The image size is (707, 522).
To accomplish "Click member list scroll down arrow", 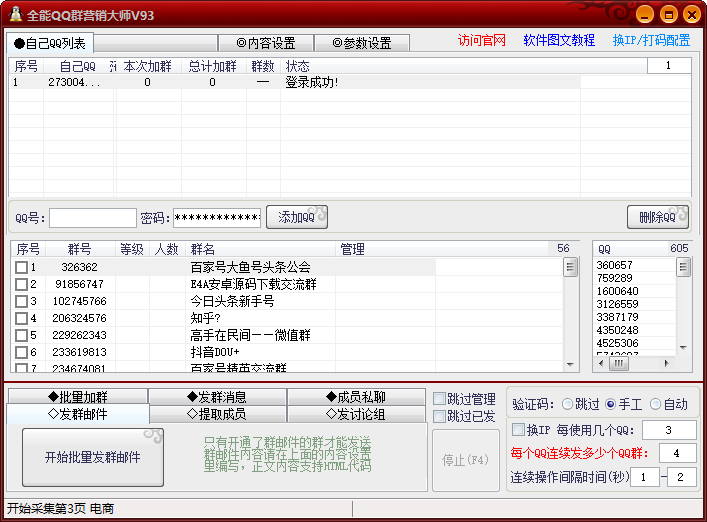I will (x=684, y=348).
